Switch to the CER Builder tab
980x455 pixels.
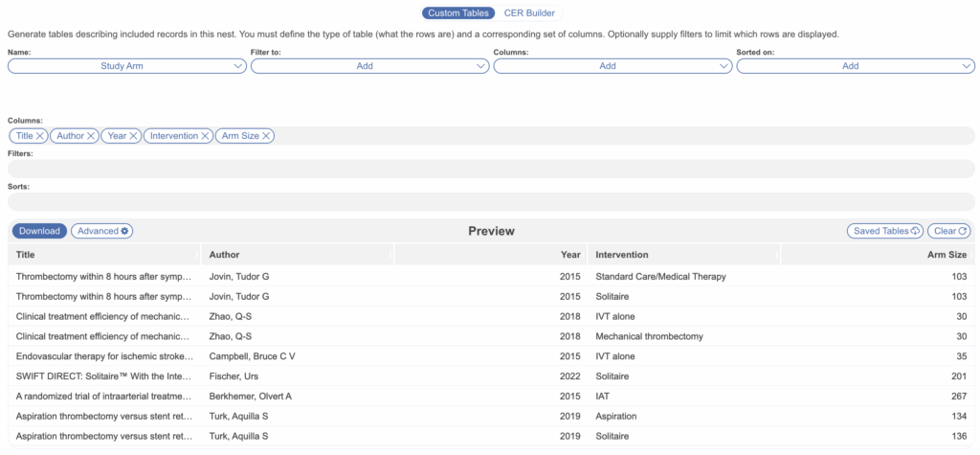coord(529,13)
